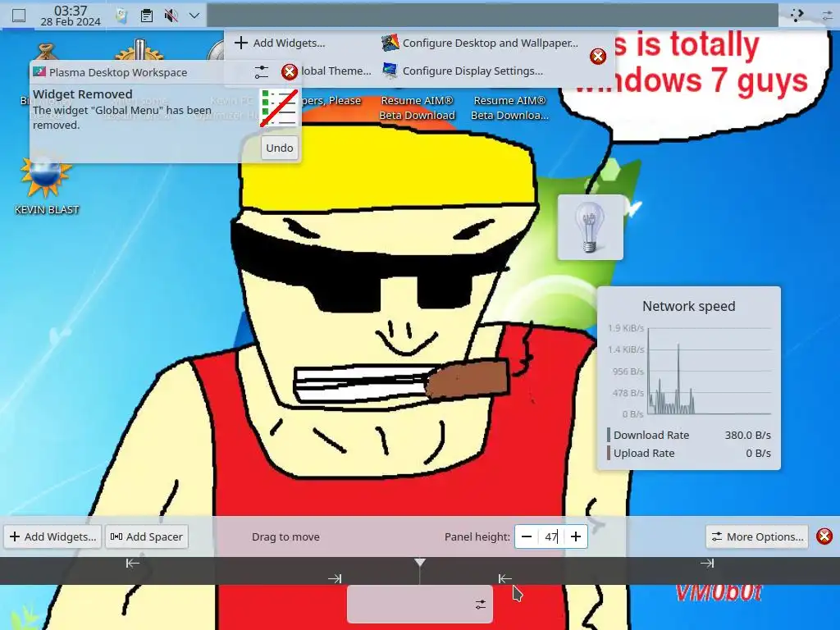Click the Download Rate legend entry
This screenshot has height=630, width=840.
(x=651, y=435)
